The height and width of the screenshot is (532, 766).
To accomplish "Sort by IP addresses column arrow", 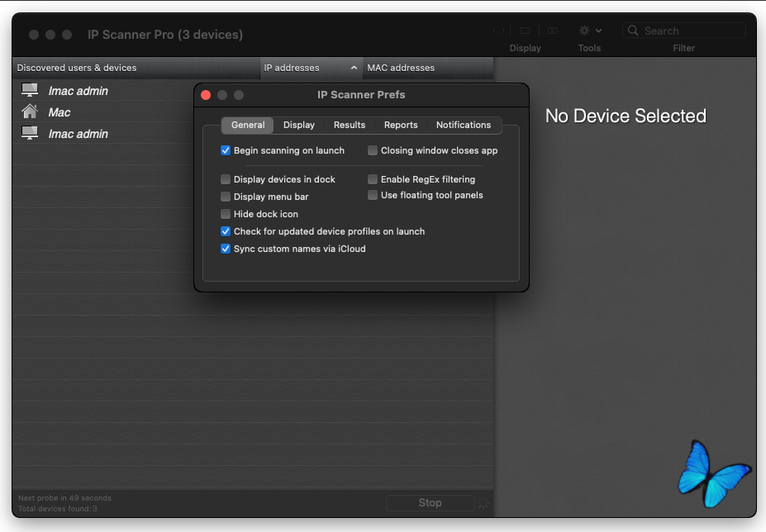I will coord(354,68).
